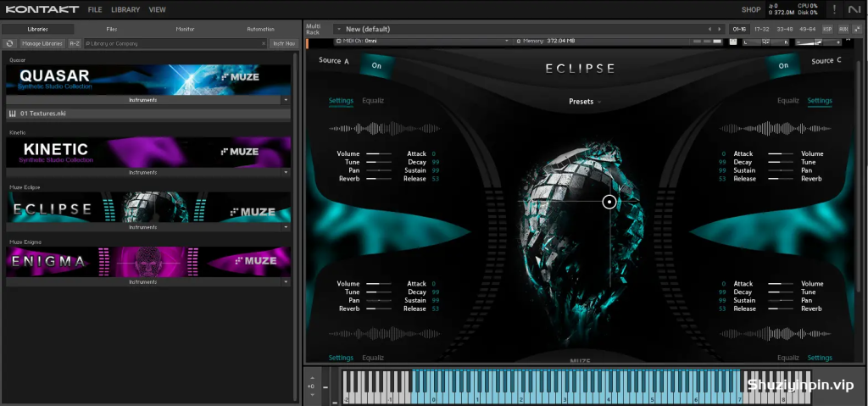Select MIDI page 49-64

pyautogui.click(x=807, y=29)
